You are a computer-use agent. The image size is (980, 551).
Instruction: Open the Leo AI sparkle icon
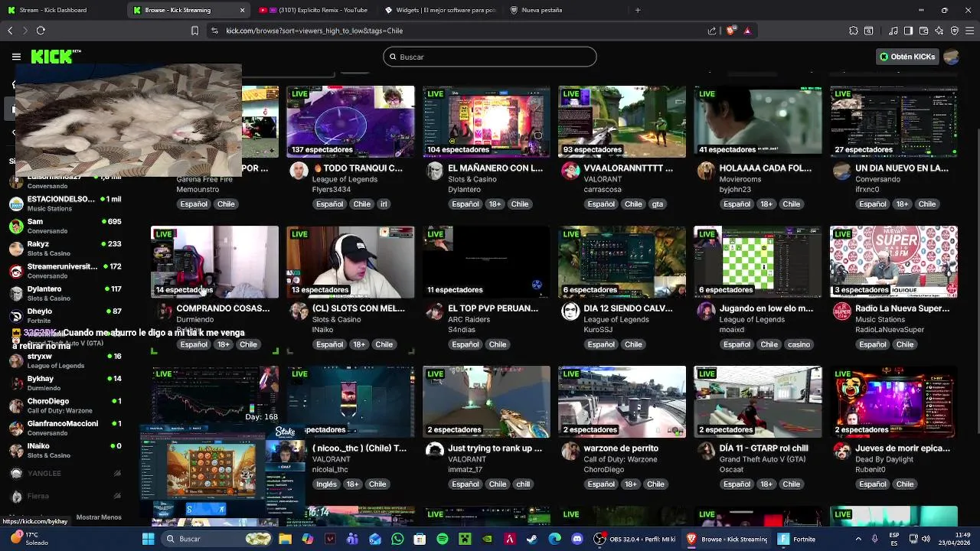(939, 31)
